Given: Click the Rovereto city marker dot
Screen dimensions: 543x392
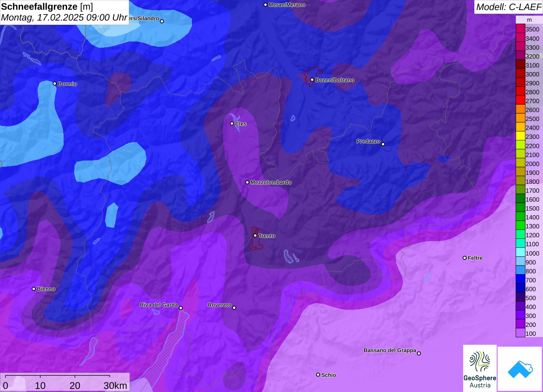Looking at the screenshot, I should 234,308.
